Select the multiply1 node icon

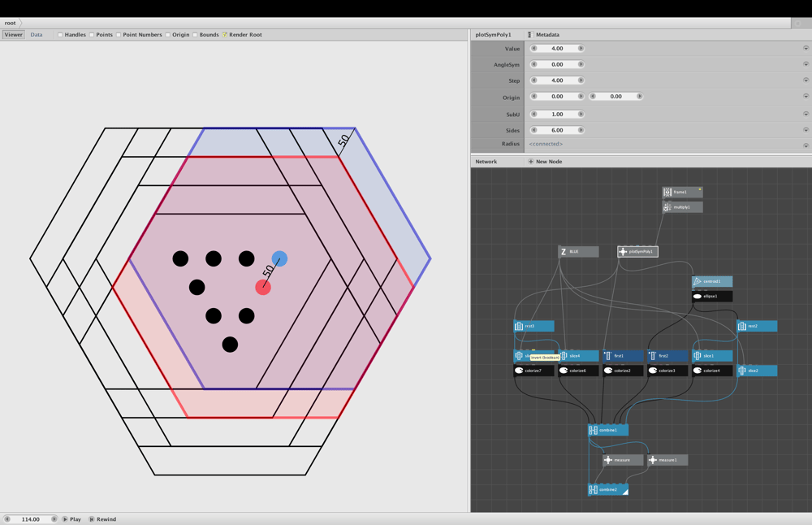coord(667,207)
